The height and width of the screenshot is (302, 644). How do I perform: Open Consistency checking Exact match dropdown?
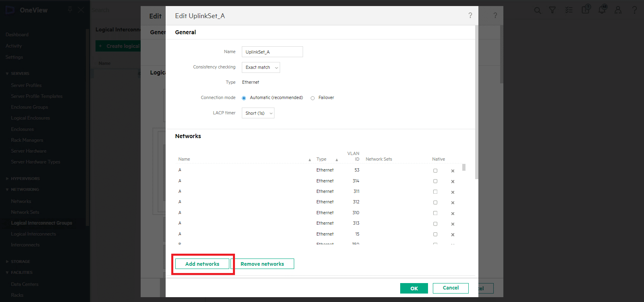pos(261,67)
